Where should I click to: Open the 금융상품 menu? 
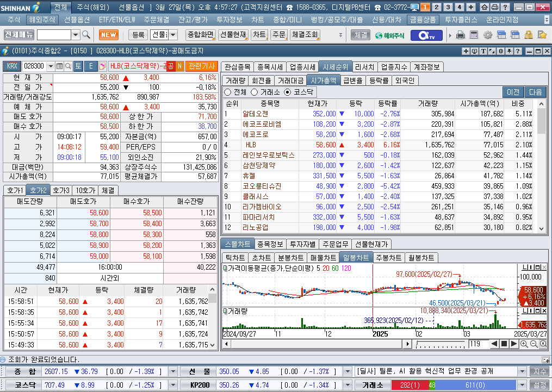[x=423, y=20]
